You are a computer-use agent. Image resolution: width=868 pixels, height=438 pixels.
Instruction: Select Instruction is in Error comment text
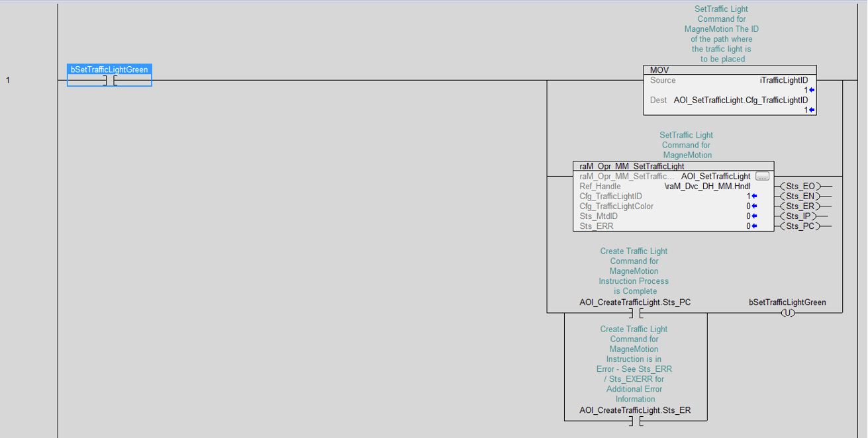634,364
